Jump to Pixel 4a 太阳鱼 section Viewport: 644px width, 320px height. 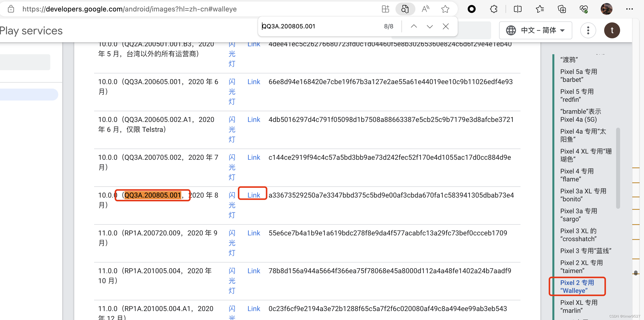(583, 135)
